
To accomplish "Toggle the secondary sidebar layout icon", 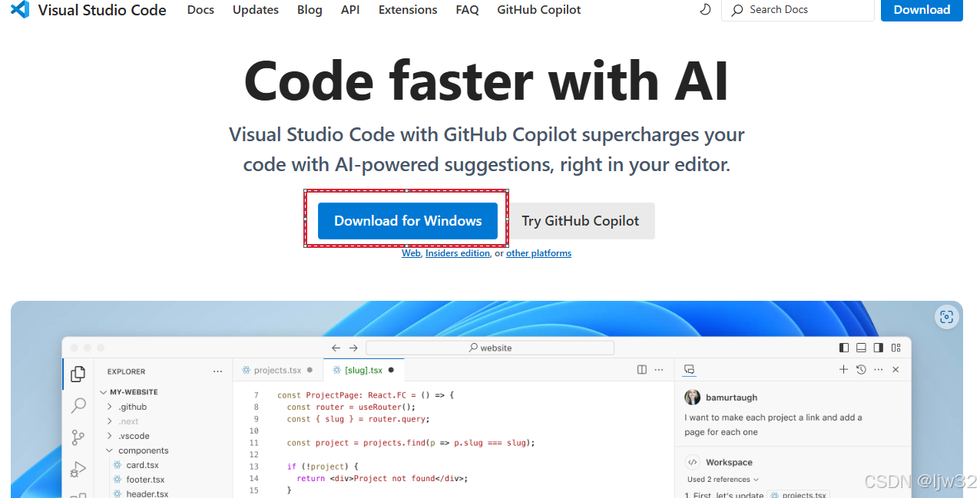I will coord(878,348).
